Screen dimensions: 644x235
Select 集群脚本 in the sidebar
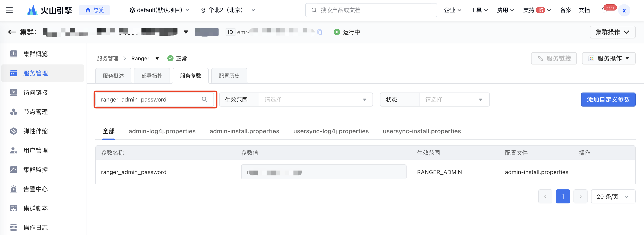43,208
